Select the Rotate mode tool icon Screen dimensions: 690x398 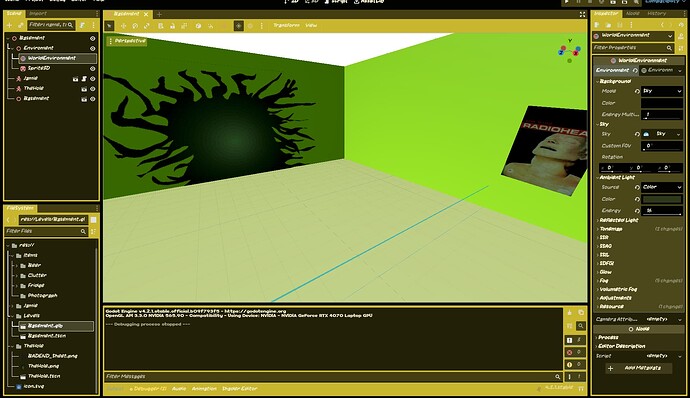(x=135, y=26)
